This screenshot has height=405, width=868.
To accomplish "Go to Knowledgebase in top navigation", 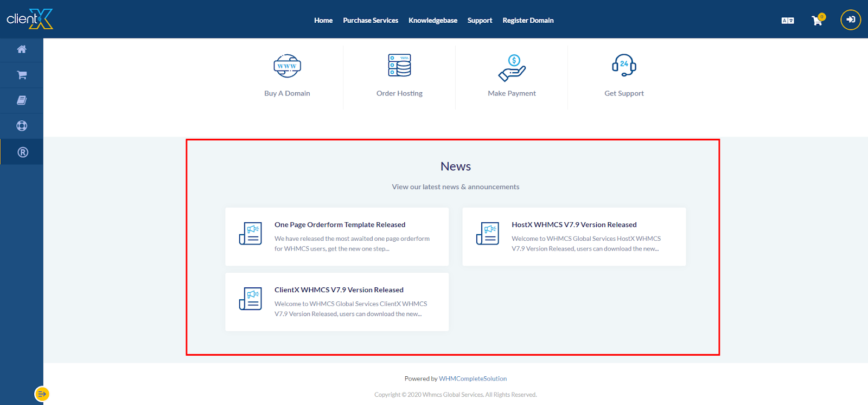I will [433, 21].
